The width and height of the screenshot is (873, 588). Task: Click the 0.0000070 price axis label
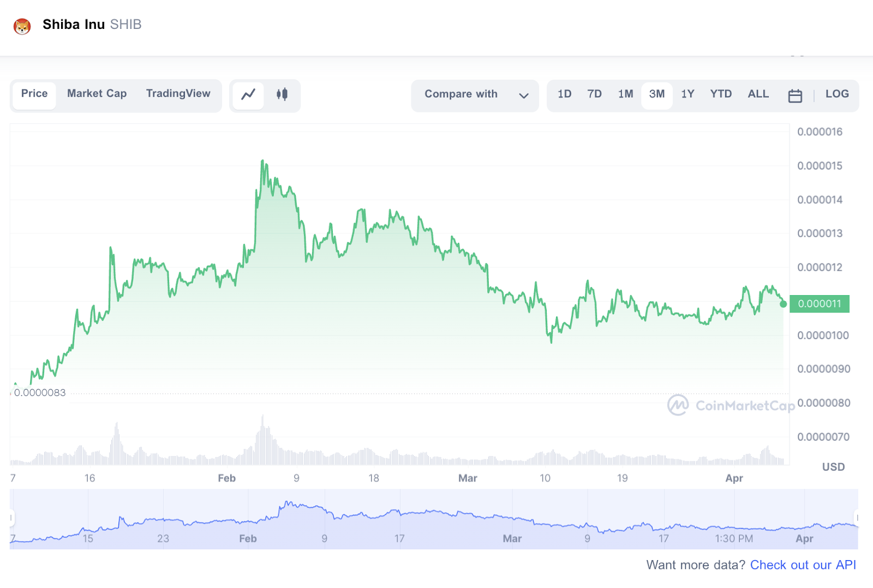pos(823,437)
